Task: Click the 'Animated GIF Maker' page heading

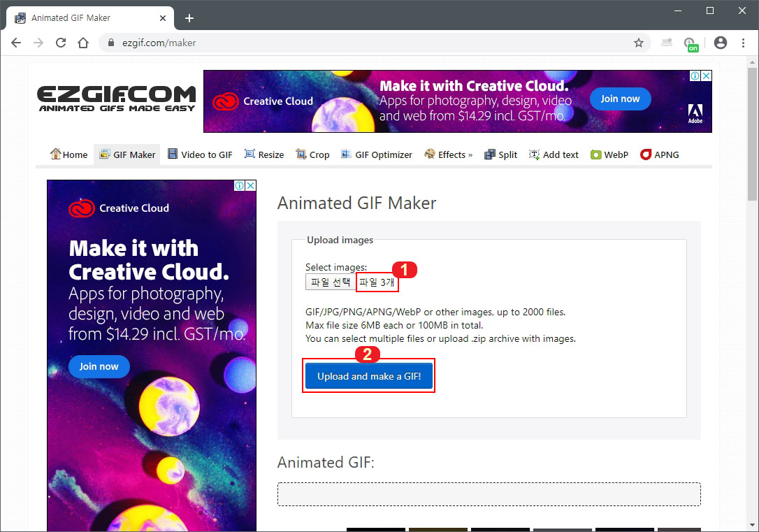Action: [356, 203]
